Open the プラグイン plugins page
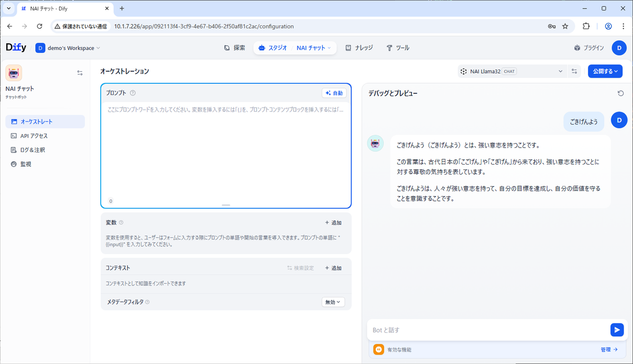Viewport: 633px width, 364px height. pos(589,48)
